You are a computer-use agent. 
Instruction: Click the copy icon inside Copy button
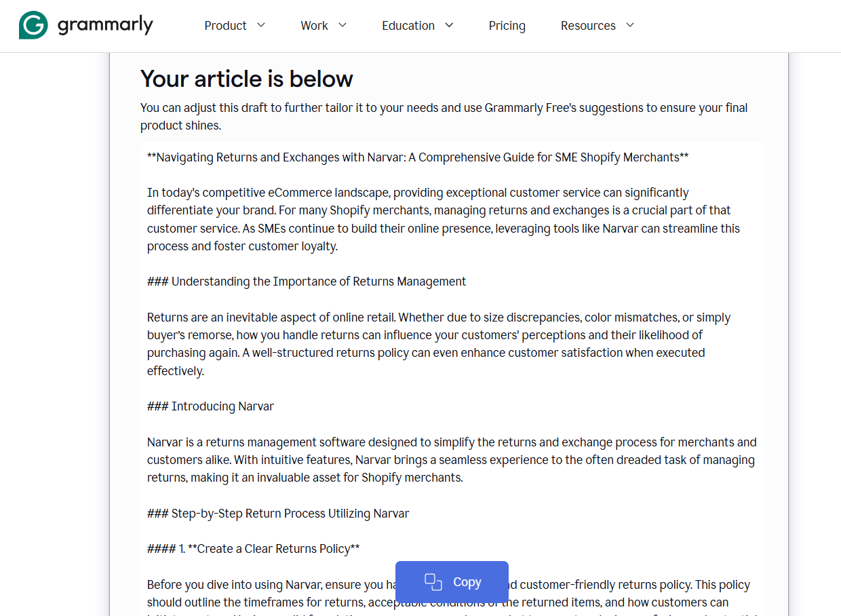pos(433,582)
